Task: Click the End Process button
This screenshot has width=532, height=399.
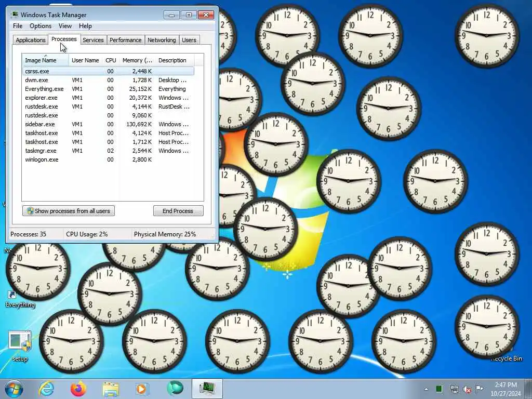Action: click(x=178, y=211)
